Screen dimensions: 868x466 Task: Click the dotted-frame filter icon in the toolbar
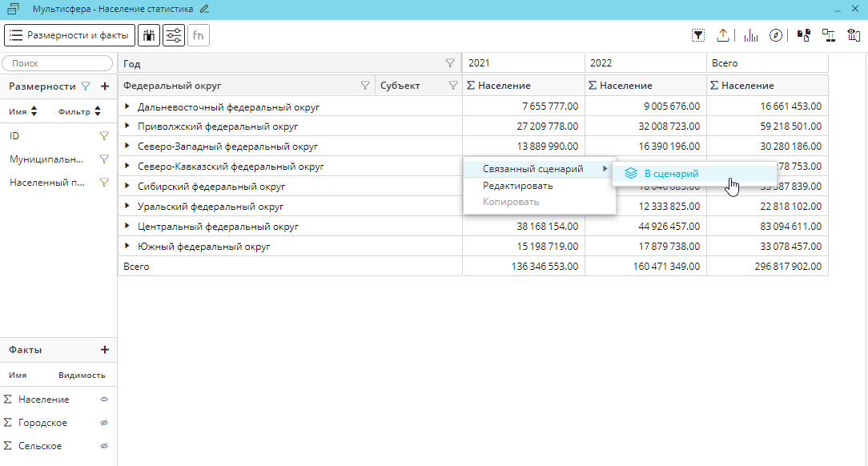point(699,35)
